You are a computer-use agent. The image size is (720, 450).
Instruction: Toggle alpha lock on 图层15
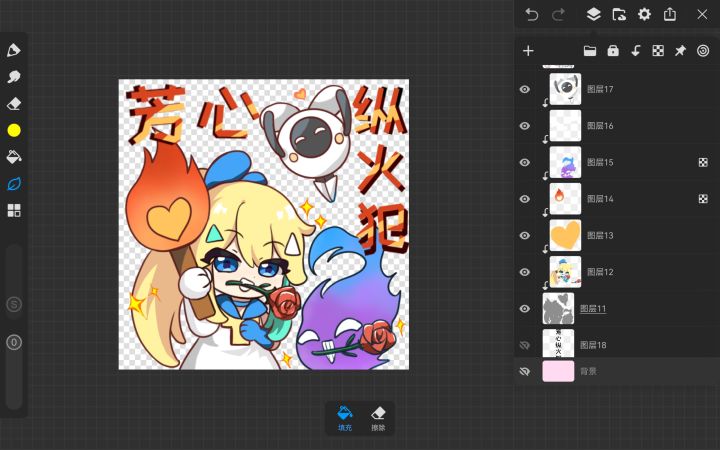pyautogui.click(x=703, y=162)
